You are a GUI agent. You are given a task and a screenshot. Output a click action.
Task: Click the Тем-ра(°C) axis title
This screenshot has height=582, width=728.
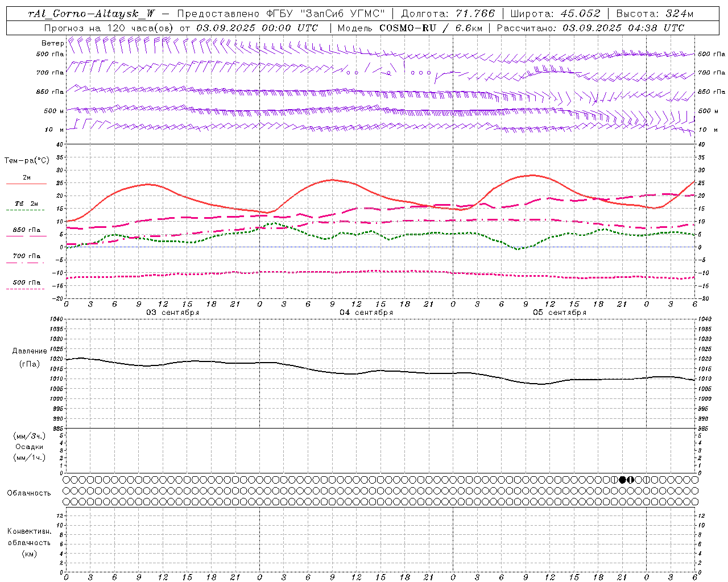(27, 161)
